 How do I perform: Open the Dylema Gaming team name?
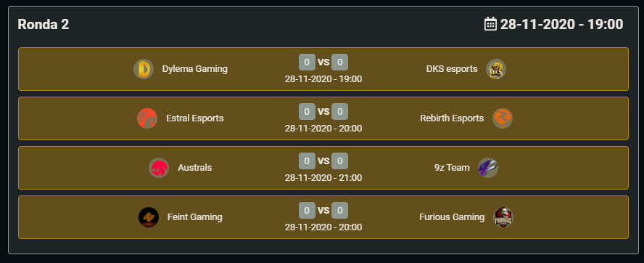[194, 69]
